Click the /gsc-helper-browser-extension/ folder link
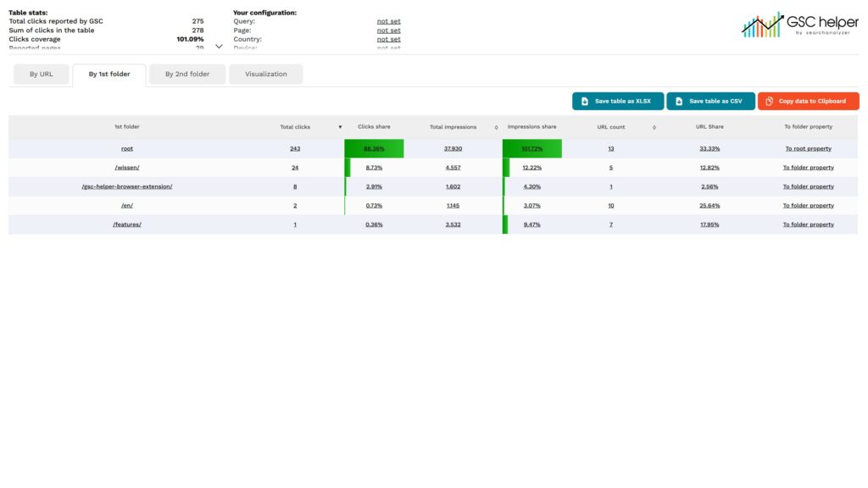 point(127,186)
